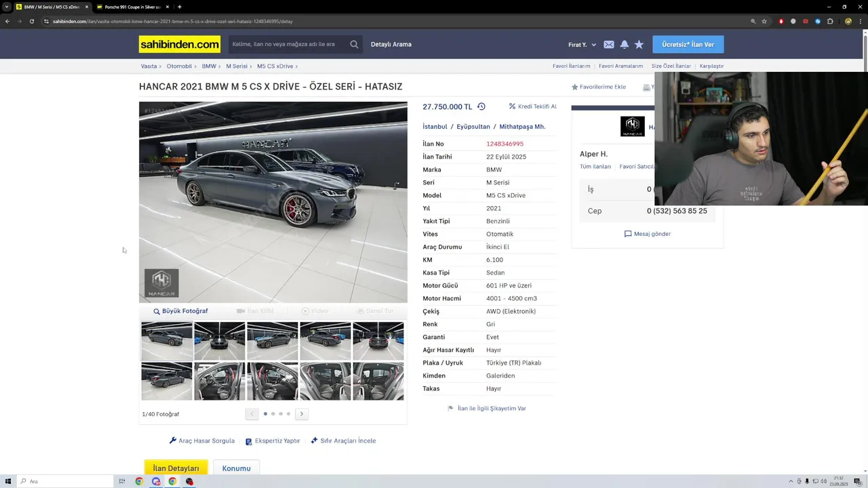This screenshot has width=868, height=488.
Task: Reload the page in browser
Action: pyautogui.click(x=31, y=21)
